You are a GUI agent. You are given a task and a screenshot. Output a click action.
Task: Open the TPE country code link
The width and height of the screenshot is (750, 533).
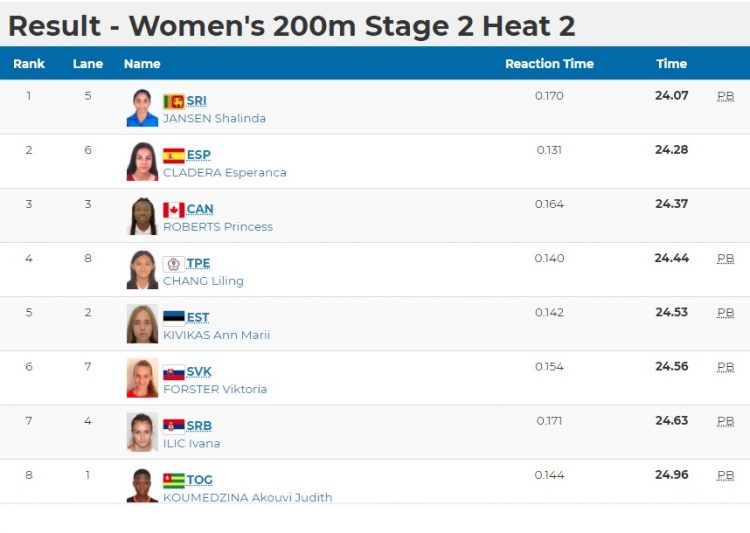coord(198,263)
